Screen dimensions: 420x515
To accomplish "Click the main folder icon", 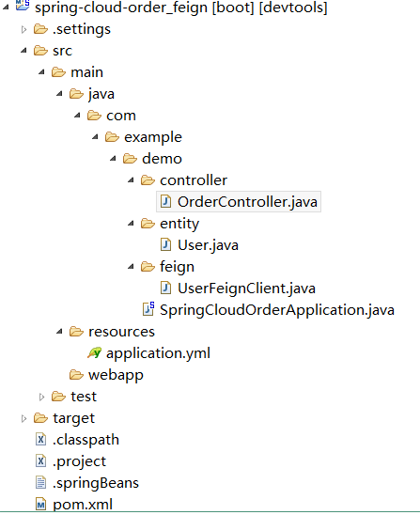I will click(58, 72).
